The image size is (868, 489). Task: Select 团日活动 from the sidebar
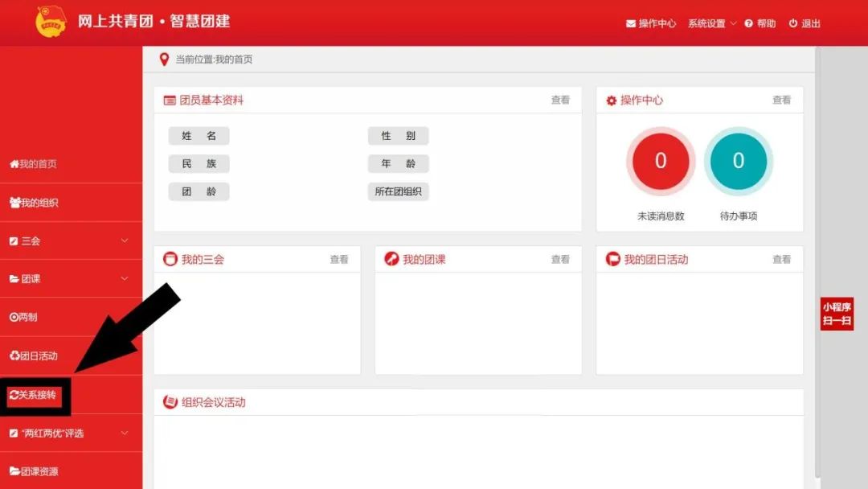point(34,356)
